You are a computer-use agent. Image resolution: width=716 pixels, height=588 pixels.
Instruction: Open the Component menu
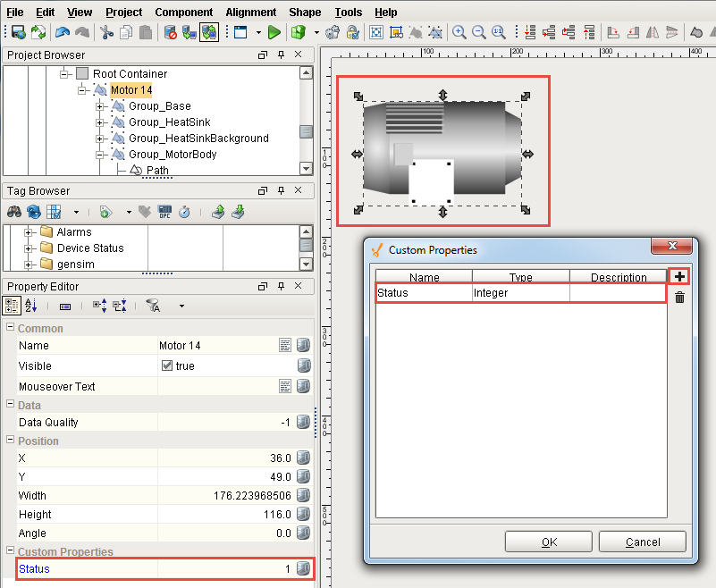[x=183, y=13]
